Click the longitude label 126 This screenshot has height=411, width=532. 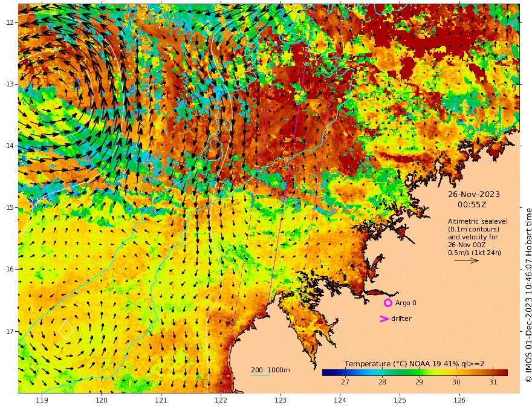click(459, 401)
